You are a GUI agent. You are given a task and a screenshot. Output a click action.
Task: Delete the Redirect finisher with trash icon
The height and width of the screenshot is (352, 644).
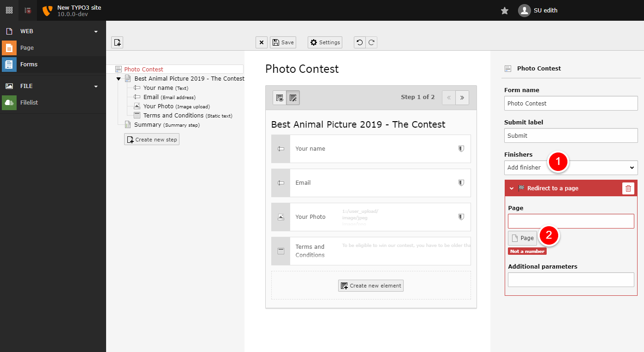(628, 188)
